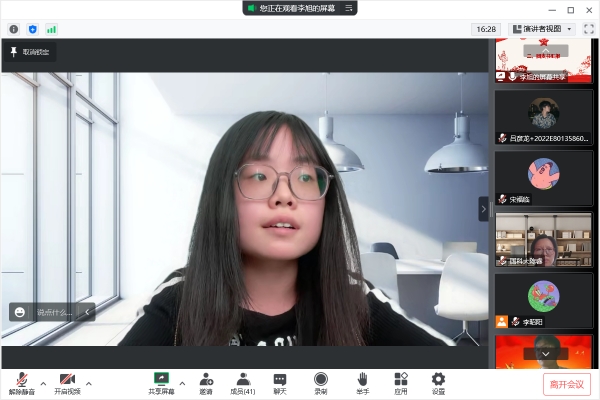Open the 成员(41) members list
Screen dimensions: 600x400
pos(243,383)
